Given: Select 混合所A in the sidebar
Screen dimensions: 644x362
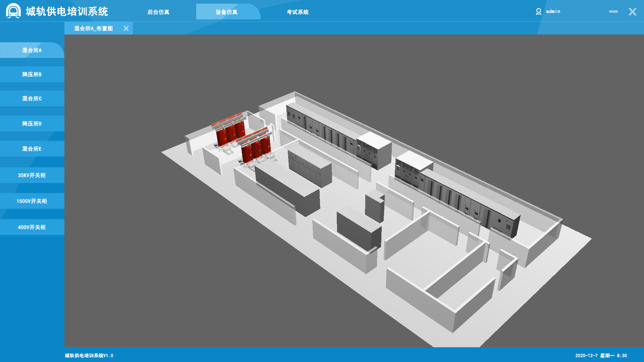Looking at the screenshot, I should click(x=32, y=50).
